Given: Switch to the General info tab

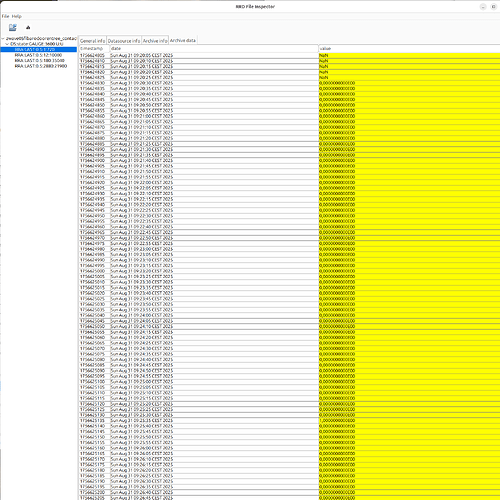Looking at the screenshot, I should point(92,41).
